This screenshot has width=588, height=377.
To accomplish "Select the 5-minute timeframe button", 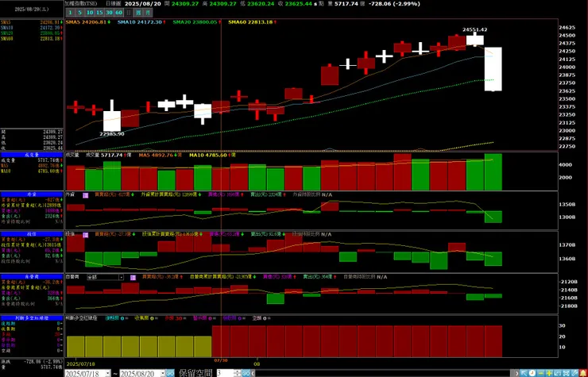I will click(x=80, y=13).
